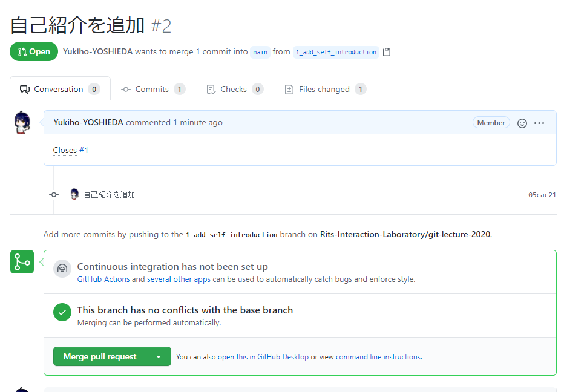Viewport: 564px width, 392px height.
Task: Click the Conversation tab speech bubble icon
Action: pos(24,89)
